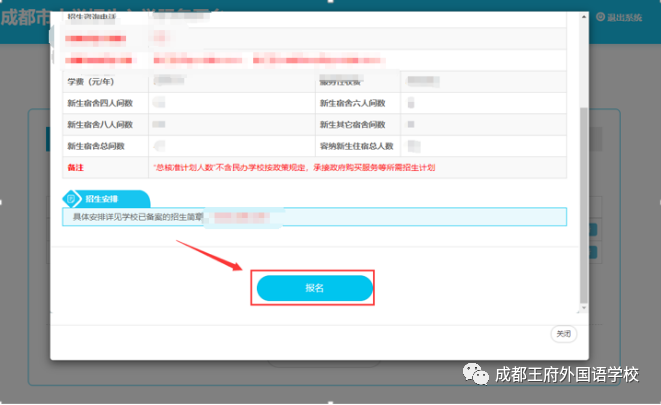This screenshot has width=661, height=405.
Task: Click the dialog vertical scrollbar thumb
Action: tap(583, 205)
